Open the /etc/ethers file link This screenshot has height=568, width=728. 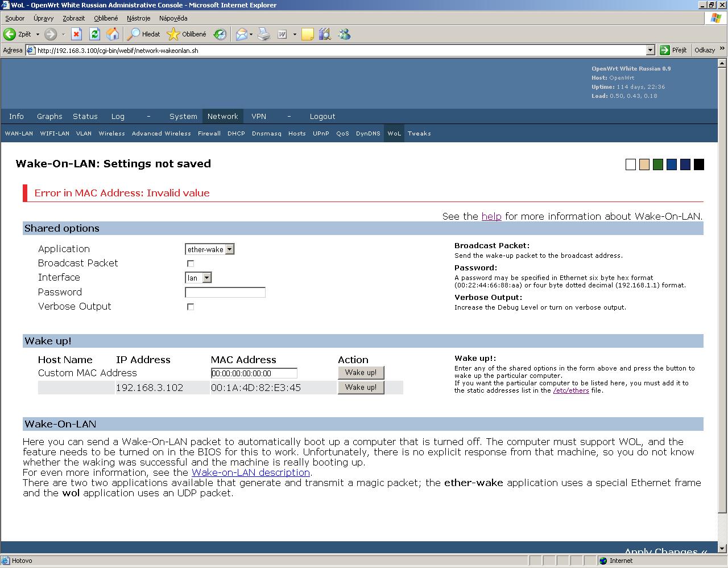(x=571, y=390)
